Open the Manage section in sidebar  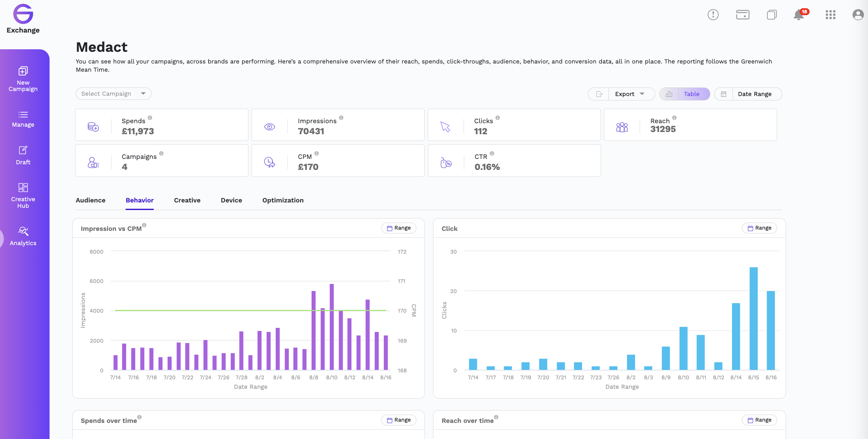click(23, 119)
